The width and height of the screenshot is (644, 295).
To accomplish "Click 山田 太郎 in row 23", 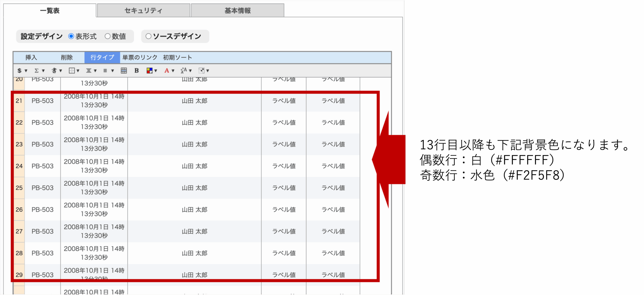I will (x=194, y=144).
